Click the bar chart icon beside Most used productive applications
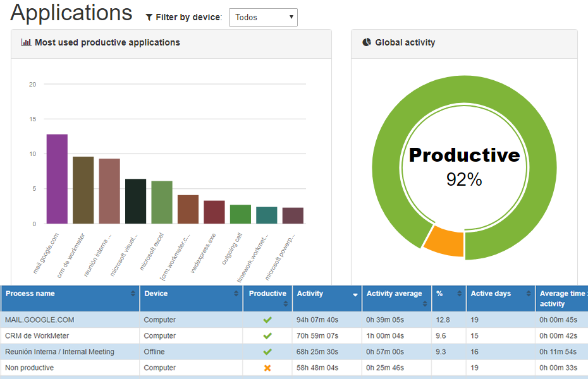Image resolution: width=588 pixels, height=379 pixels. 27,43
